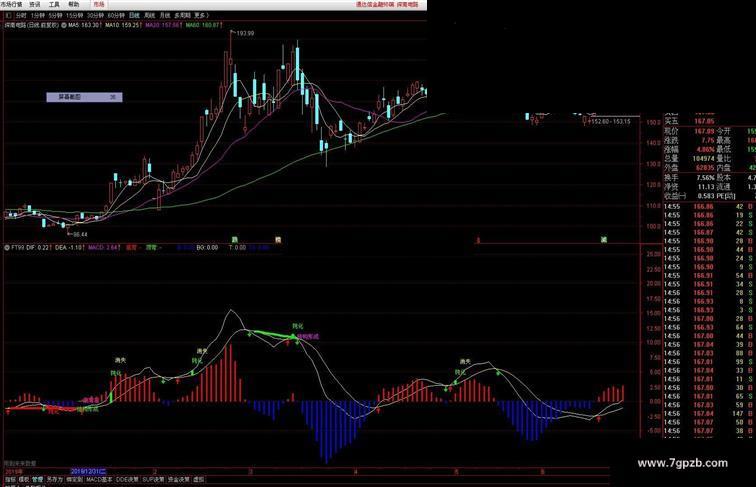Click the gear icon beside MA5
756x487 pixels.
(x=64, y=25)
